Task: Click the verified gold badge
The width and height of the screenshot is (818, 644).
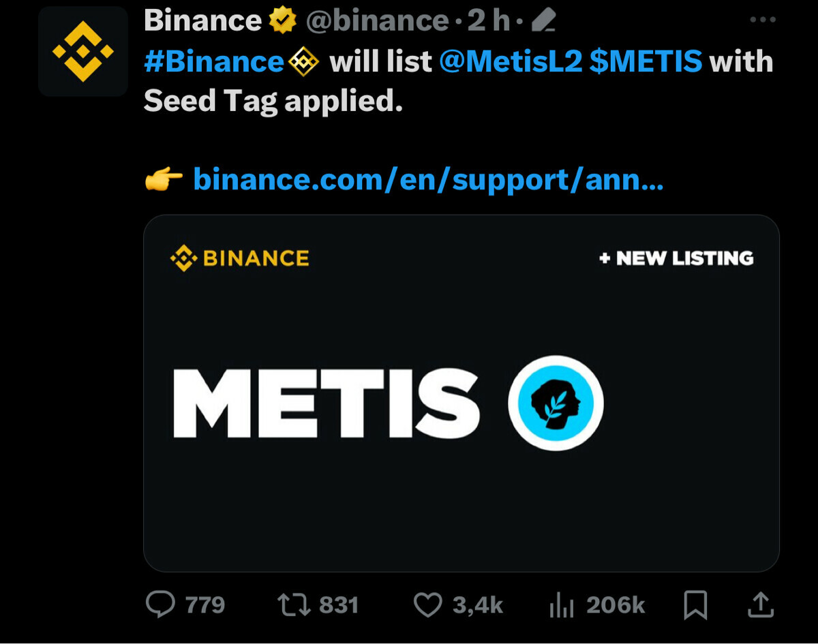Action: [x=284, y=21]
